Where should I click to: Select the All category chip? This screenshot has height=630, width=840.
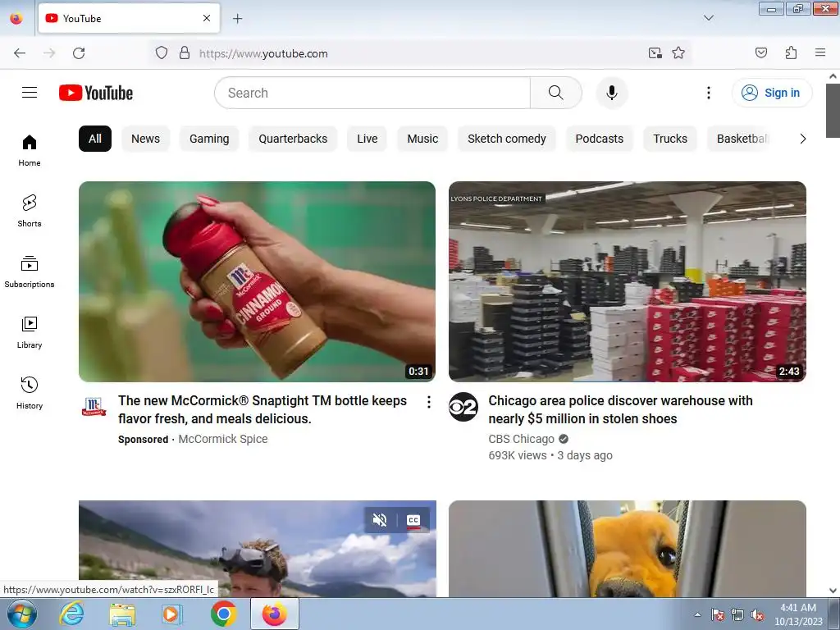95,139
